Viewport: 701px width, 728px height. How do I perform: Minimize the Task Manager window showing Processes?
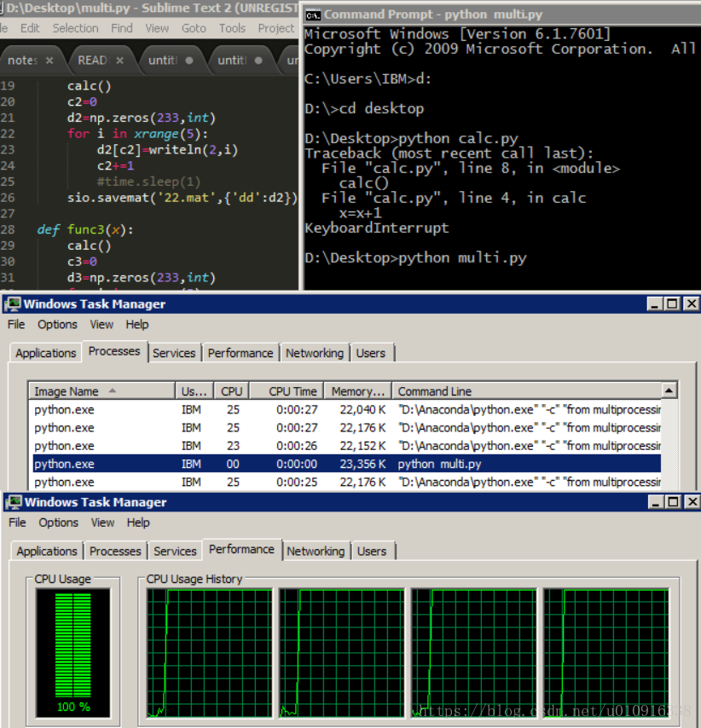(655, 304)
